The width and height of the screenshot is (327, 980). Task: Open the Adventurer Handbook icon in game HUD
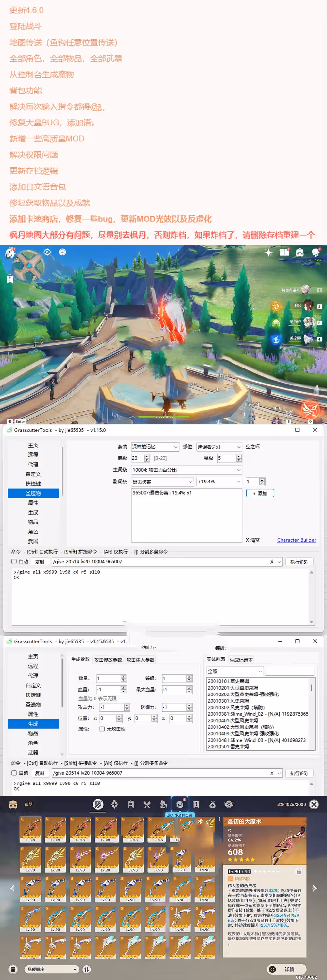[x=284, y=253]
